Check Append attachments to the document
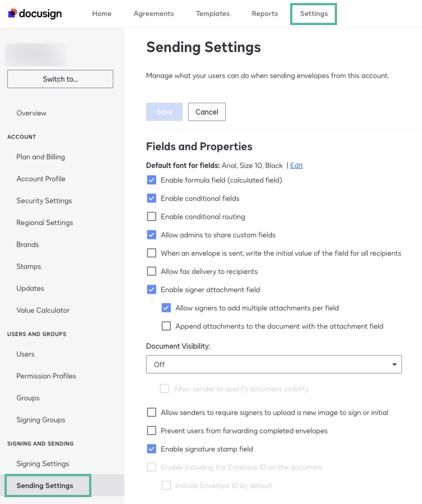Viewport: 422px width, 504px height. point(166,326)
